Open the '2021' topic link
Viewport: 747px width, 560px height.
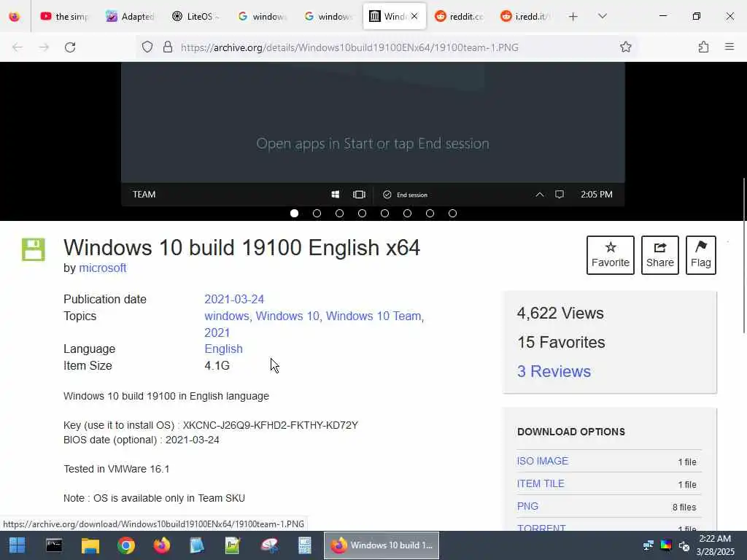click(217, 332)
